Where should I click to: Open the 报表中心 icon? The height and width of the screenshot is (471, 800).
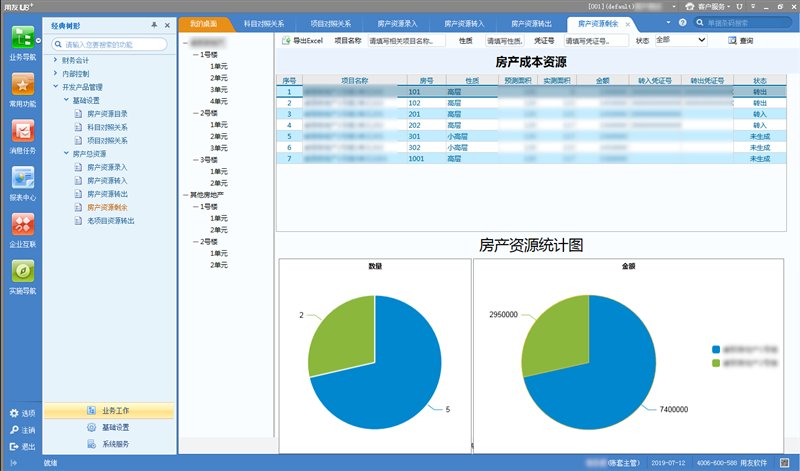click(x=23, y=178)
